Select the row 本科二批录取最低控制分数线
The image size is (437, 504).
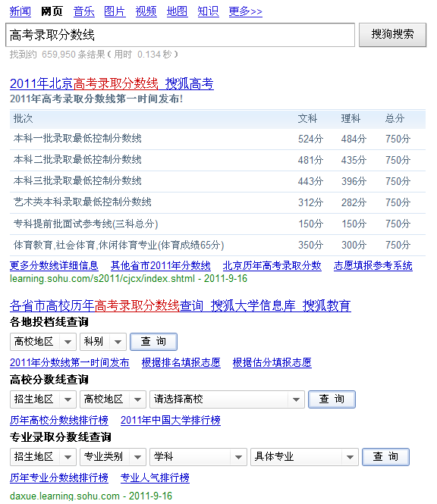[218, 160]
